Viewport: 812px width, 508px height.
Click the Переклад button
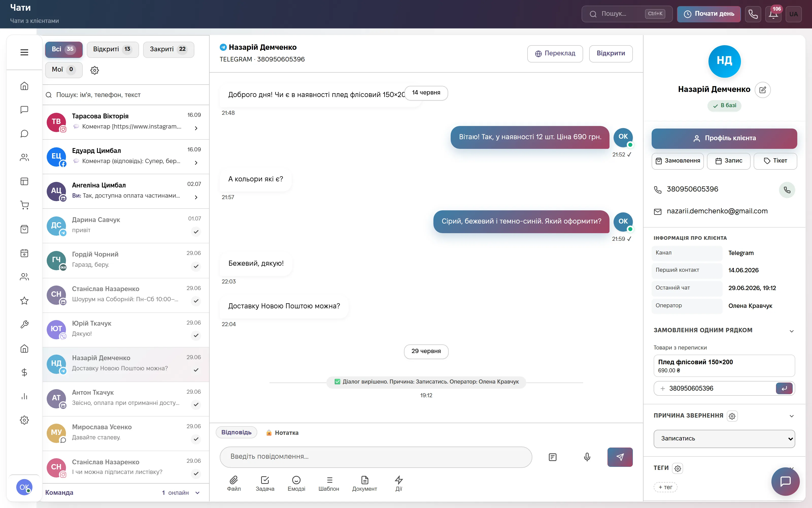coord(555,54)
